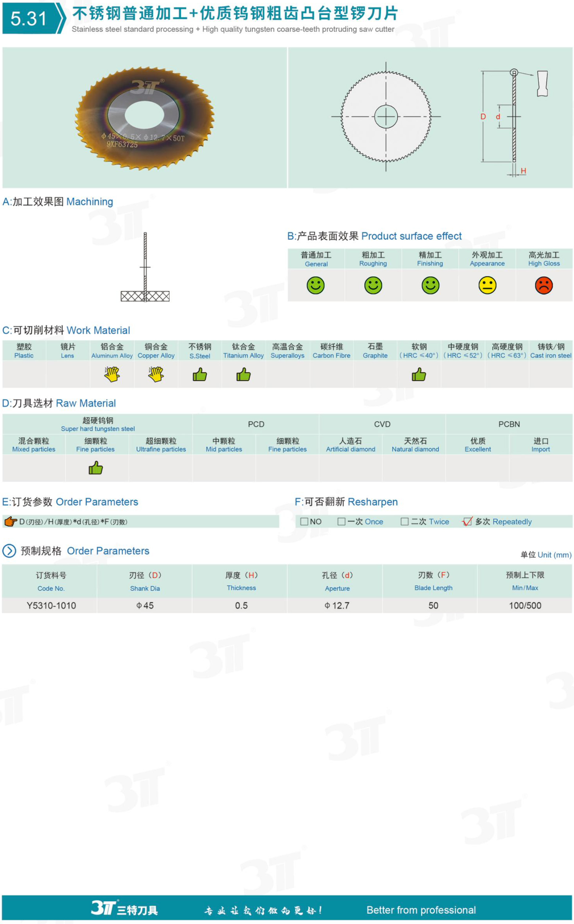Click the Y5310-1010 code number

[51, 605]
